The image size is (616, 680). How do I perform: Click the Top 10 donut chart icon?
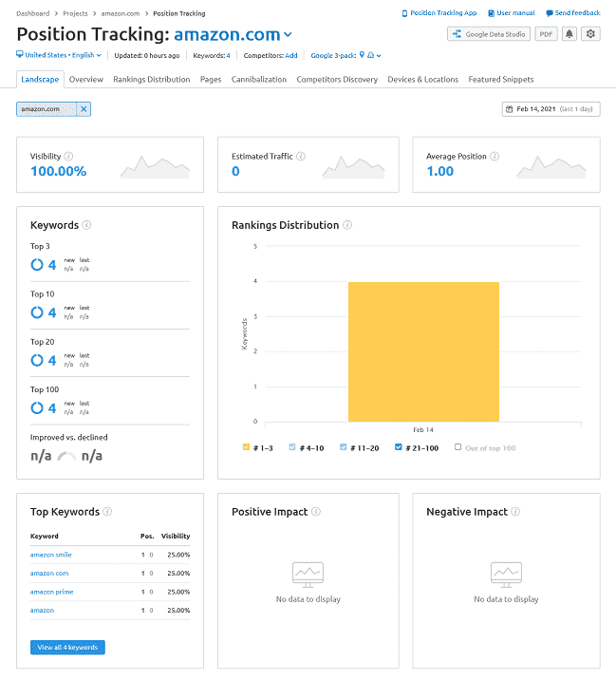37,312
